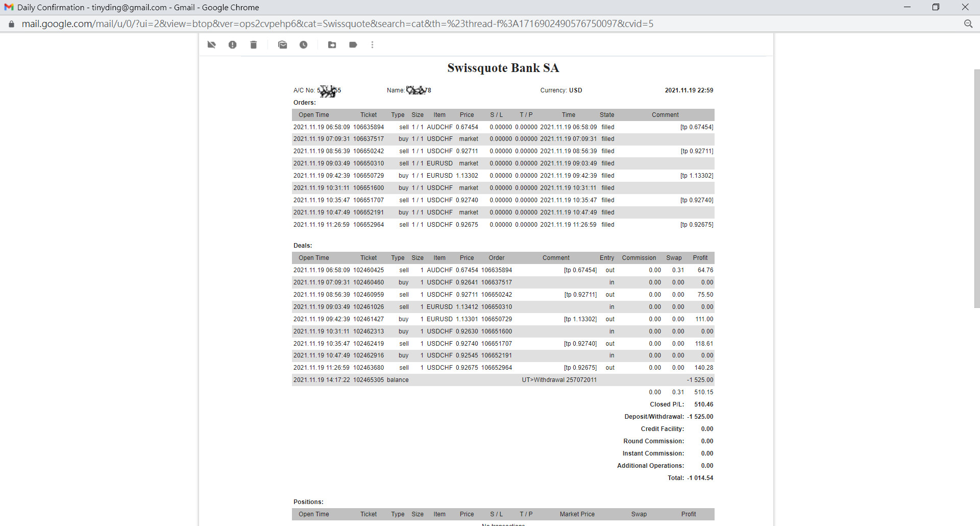Viewport: 980px width, 526px height.
Task: Restore down the Chrome window
Action: pyautogui.click(x=936, y=7)
